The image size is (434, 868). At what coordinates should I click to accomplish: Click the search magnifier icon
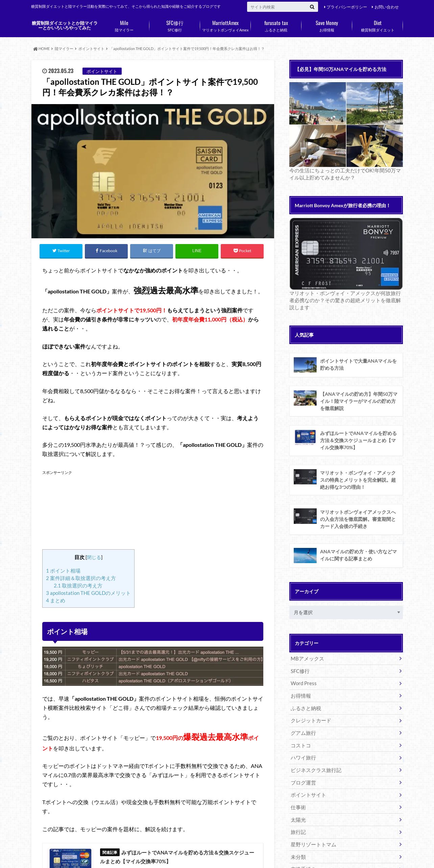pos(312,7)
